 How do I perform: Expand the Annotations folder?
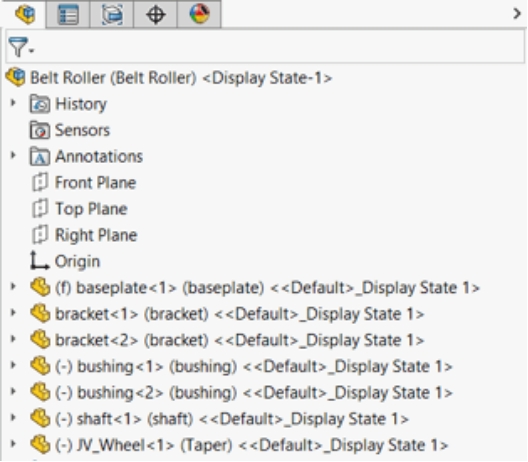[x=13, y=156]
